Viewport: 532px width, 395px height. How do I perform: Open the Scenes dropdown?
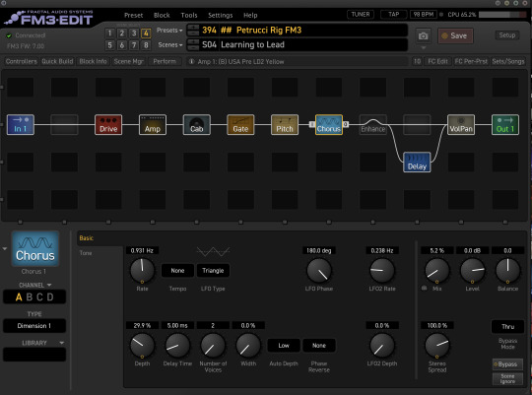pos(170,44)
